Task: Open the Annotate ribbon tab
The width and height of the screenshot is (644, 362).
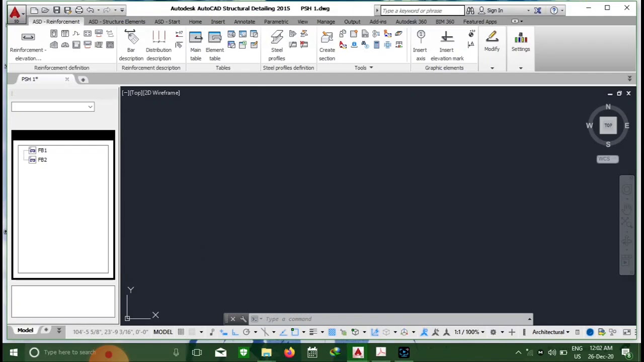Action: [x=245, y=22]
